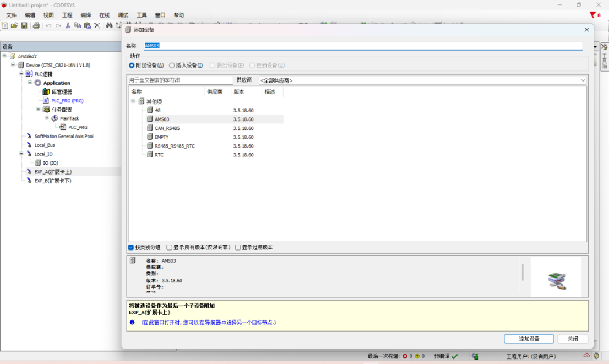Open a project with the folder icon
The height and width of the screenshot is (364, 609).
tap(14, 26)
